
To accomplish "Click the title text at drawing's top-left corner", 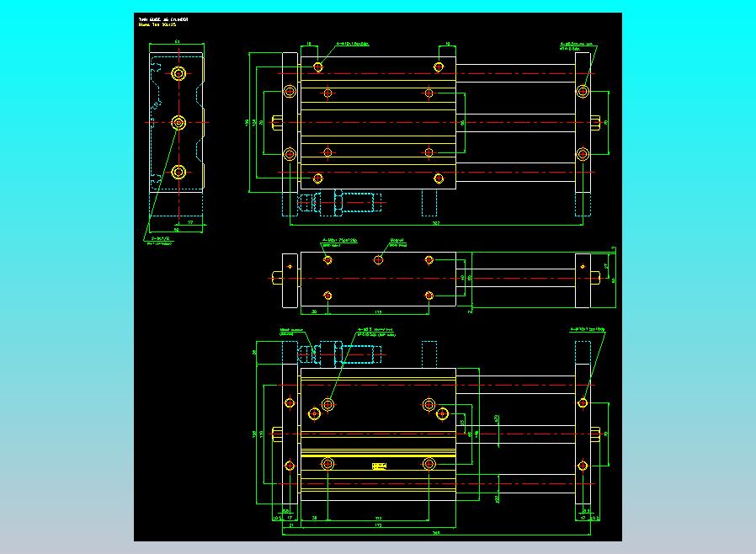I will [163, 22].
